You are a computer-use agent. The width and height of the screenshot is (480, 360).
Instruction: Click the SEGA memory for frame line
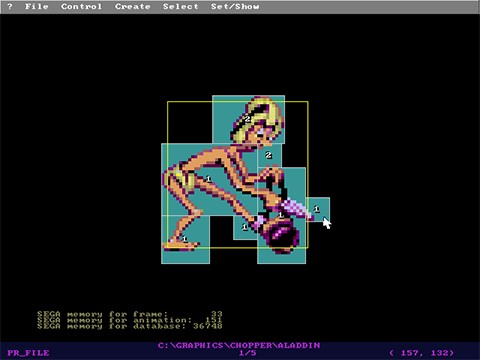[129, 314]
